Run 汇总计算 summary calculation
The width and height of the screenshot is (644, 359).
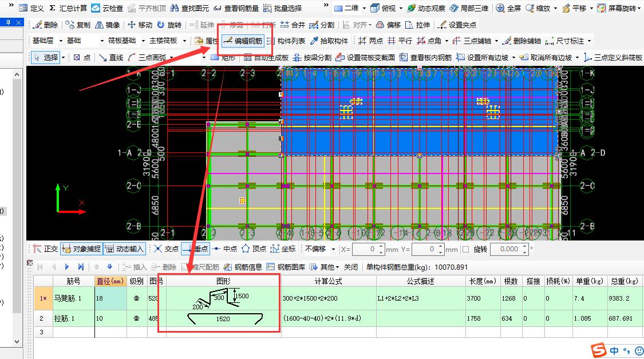coord(68,8)
